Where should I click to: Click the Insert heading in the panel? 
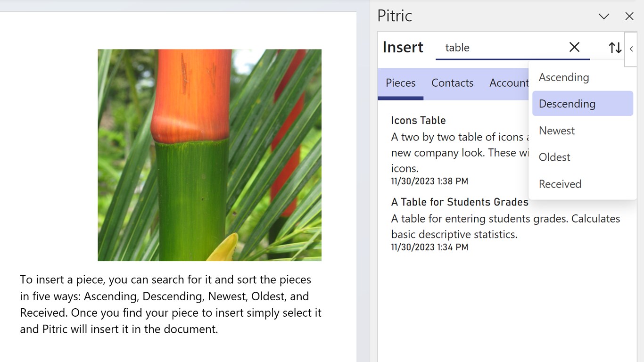coord(403,48)
